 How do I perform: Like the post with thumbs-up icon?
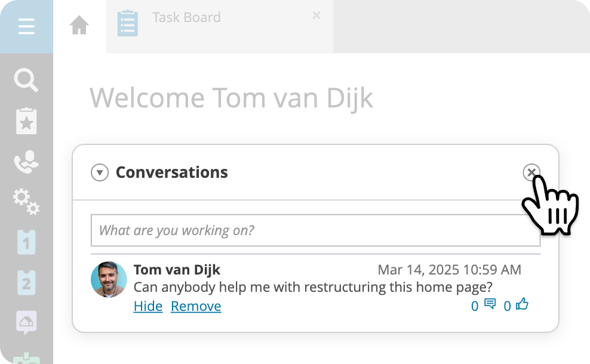(x=523, y=304)
